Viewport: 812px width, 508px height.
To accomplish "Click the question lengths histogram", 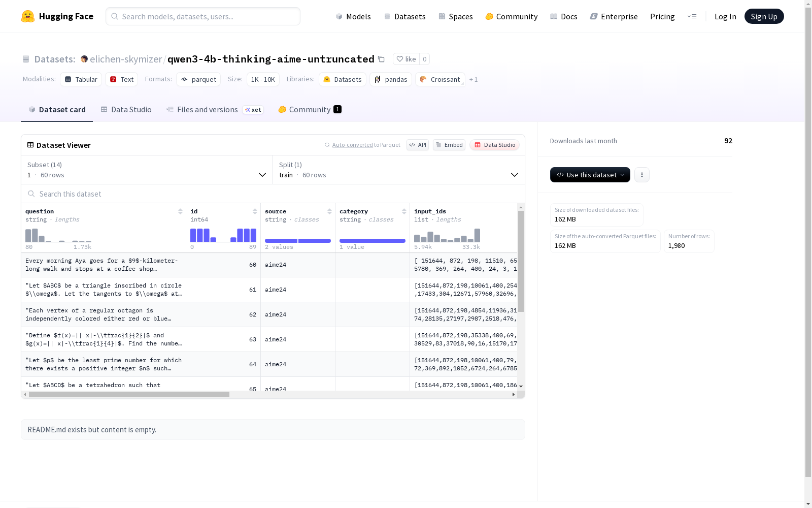I will 58,235.
